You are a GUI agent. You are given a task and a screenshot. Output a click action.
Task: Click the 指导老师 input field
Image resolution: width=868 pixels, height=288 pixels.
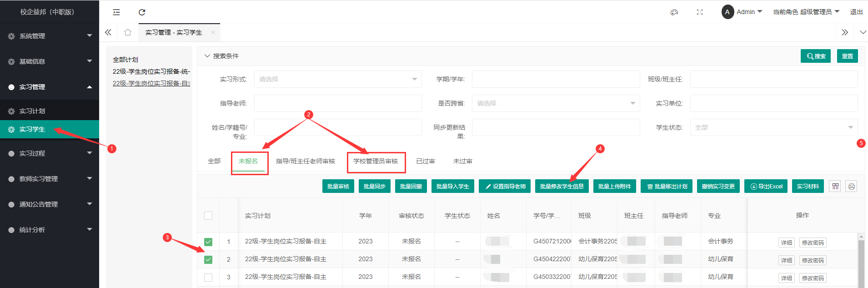pyautogui.click(x=338, y=103)
